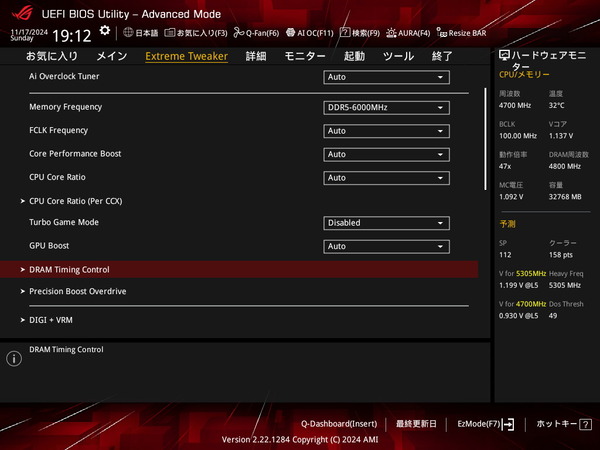Click 158 pts cooler value
Screen dimensions: 600x450
(561, 255)
